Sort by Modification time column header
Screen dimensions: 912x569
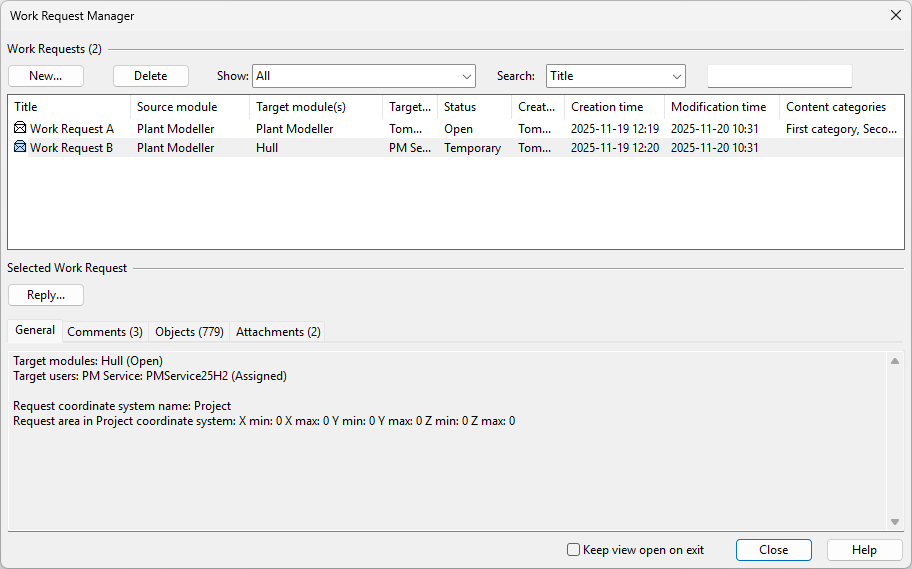(x=718, y=107)
